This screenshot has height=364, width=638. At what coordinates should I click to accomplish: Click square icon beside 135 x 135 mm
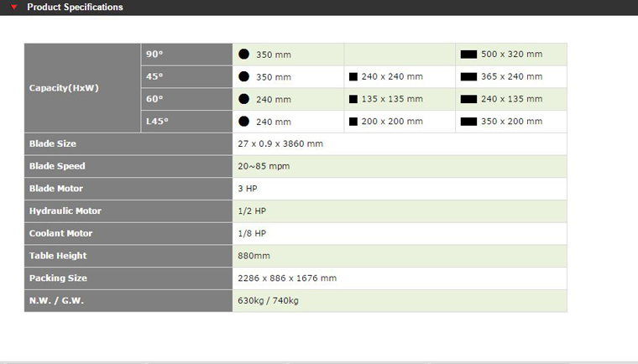353,99
